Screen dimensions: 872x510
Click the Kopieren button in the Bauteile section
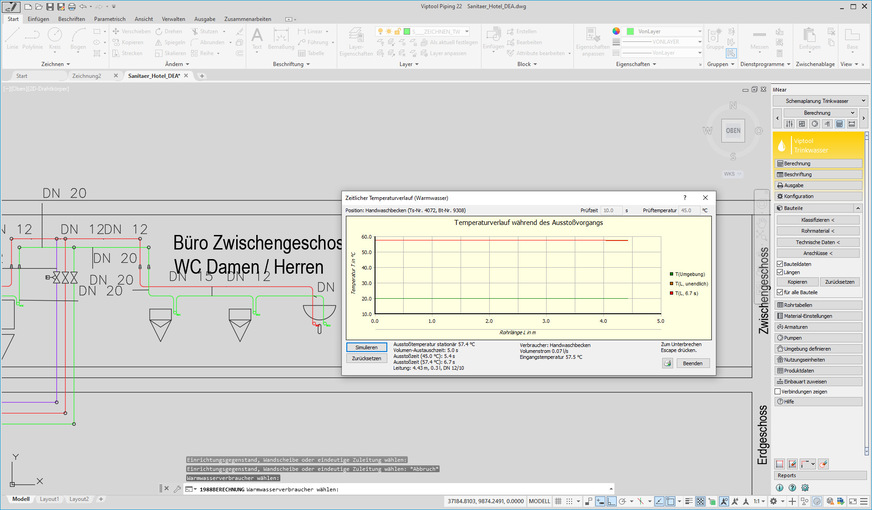tap(797, 282)
